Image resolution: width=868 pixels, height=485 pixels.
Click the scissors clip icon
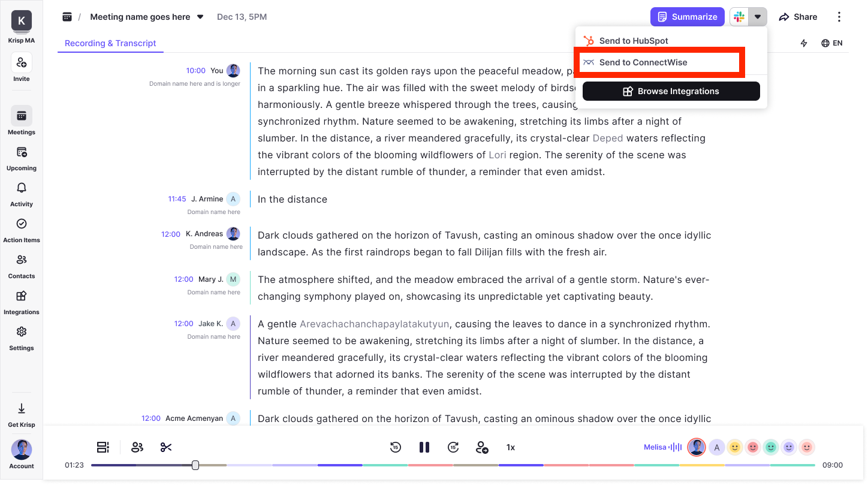tap(166, 447)
